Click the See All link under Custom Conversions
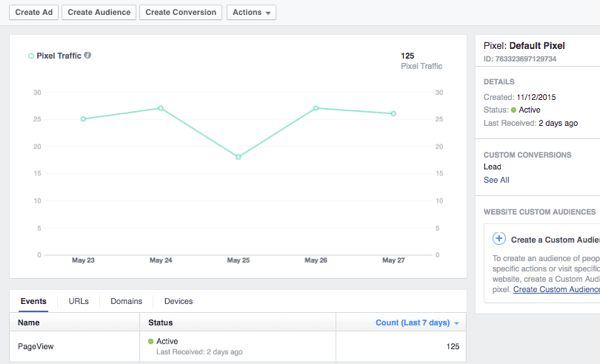Viewport: 600px width, 364px height. [496, 180]
